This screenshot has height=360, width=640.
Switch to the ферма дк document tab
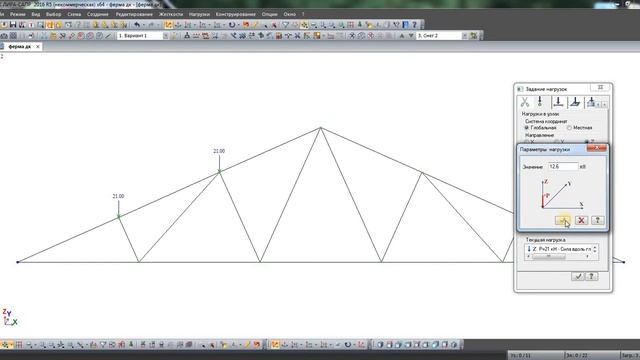pos(19,47)
